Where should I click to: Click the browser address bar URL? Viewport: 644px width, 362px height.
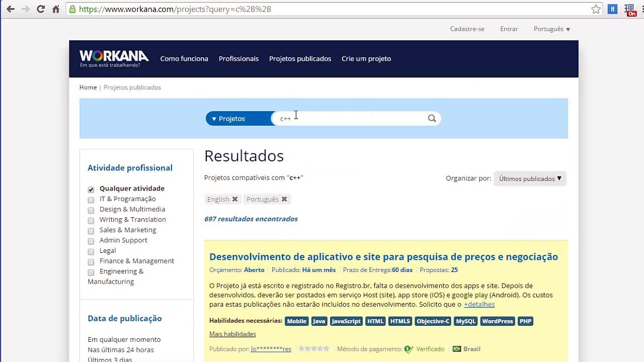pyautogui.click(x=175, y=9)
